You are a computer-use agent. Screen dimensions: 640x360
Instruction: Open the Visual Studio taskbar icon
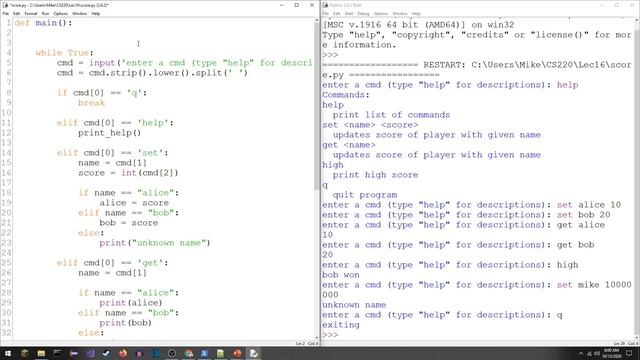90,353
